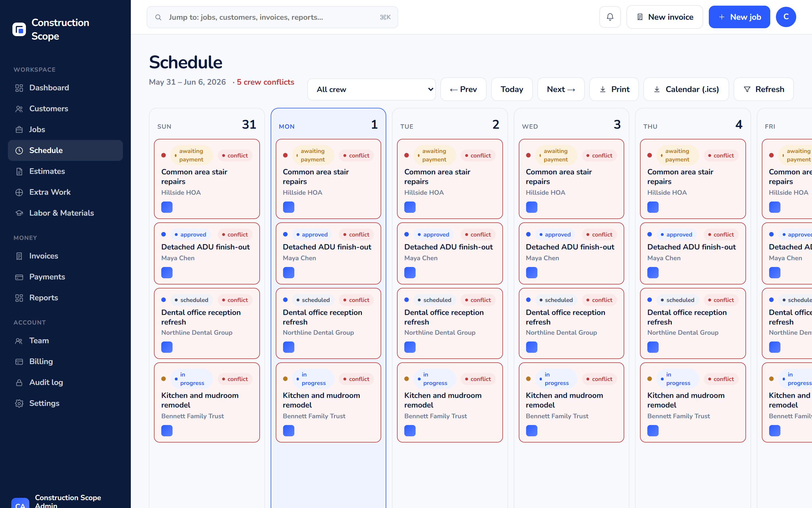Click conflict badge on Sunday Detached ADU card

(x=235, y=235)
